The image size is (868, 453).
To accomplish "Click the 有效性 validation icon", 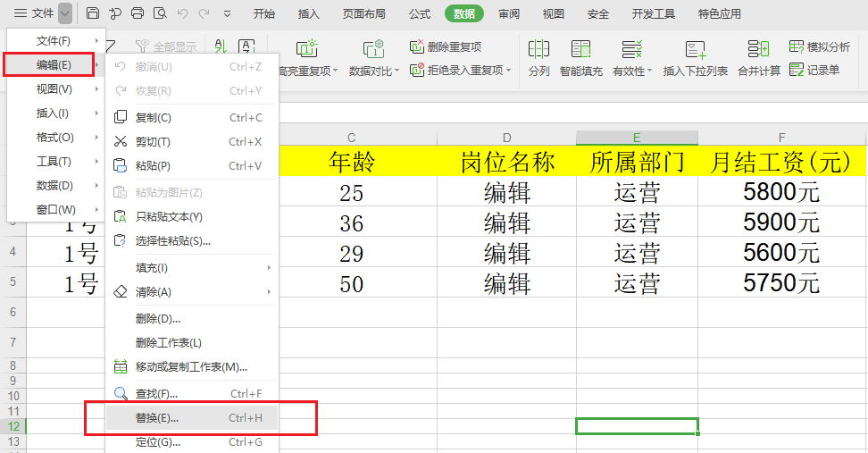I will coord(631,49).
